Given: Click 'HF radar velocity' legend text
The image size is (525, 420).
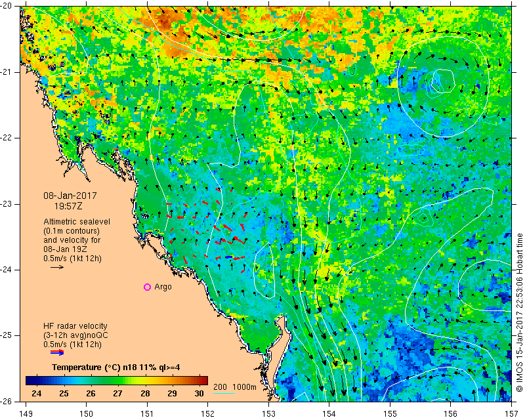Looking at the screenshot, I should click(x=75, y=326).
